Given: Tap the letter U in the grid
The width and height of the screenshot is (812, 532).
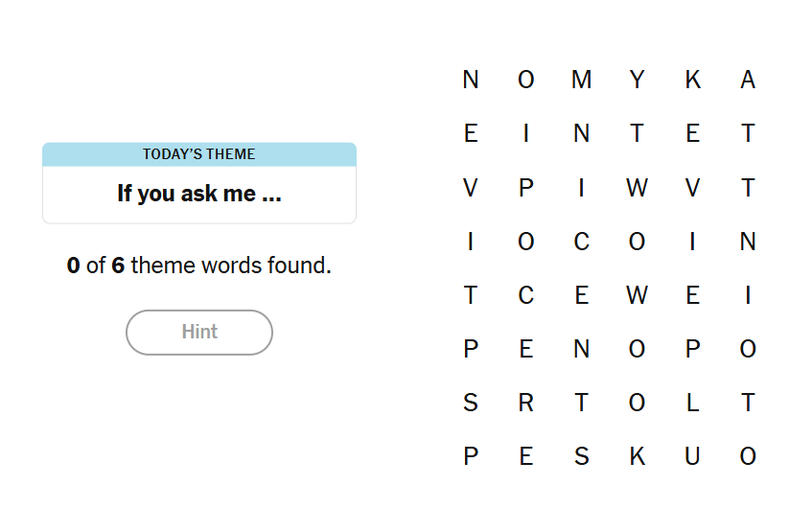Looking at the screenshot, I should [692, 456].
